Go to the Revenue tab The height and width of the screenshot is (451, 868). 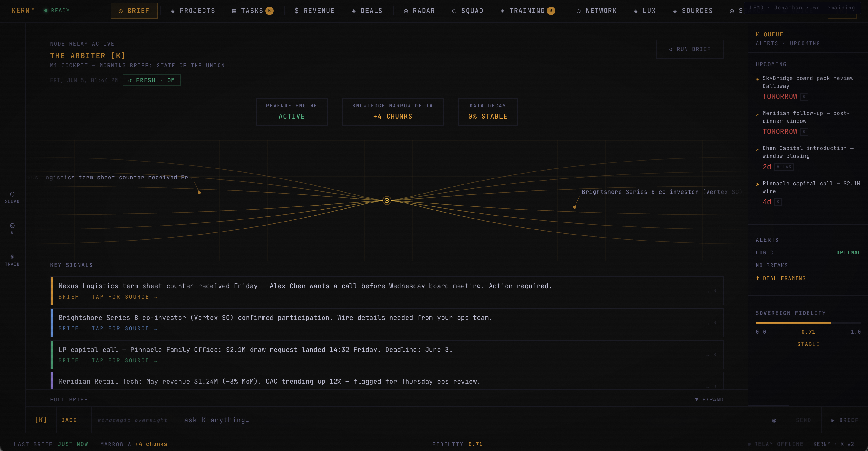point(314,11)
